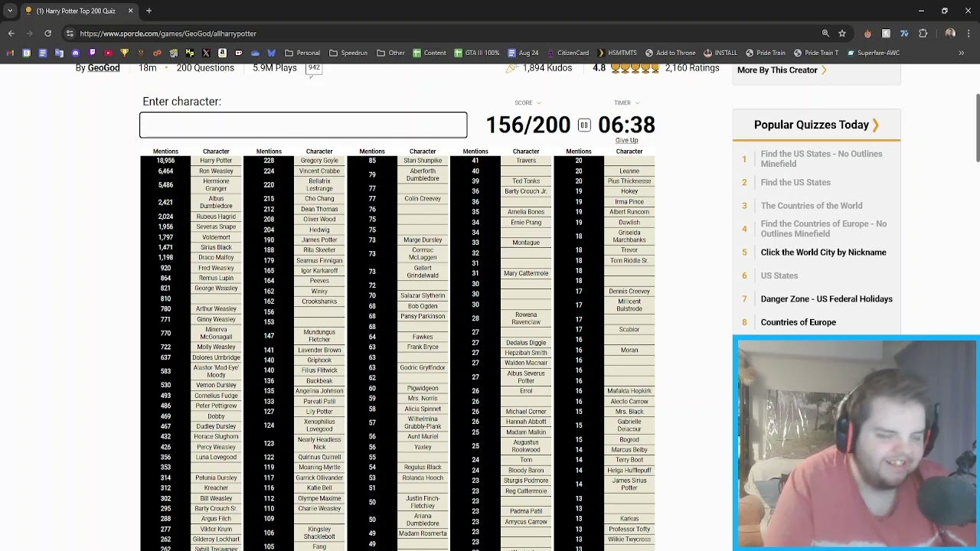Click the 1,894 Kudos count

547,68
